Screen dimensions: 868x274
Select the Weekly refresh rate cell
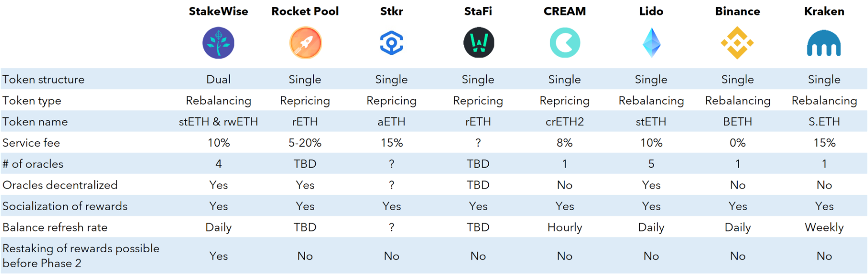point(824,227)
